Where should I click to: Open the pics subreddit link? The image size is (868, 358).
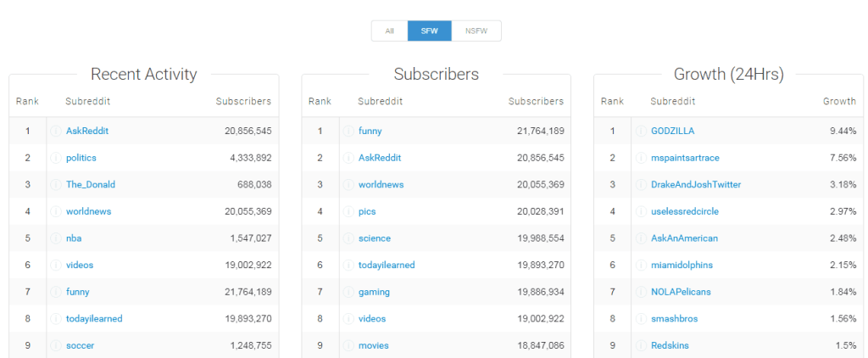(x=368, y=212)
